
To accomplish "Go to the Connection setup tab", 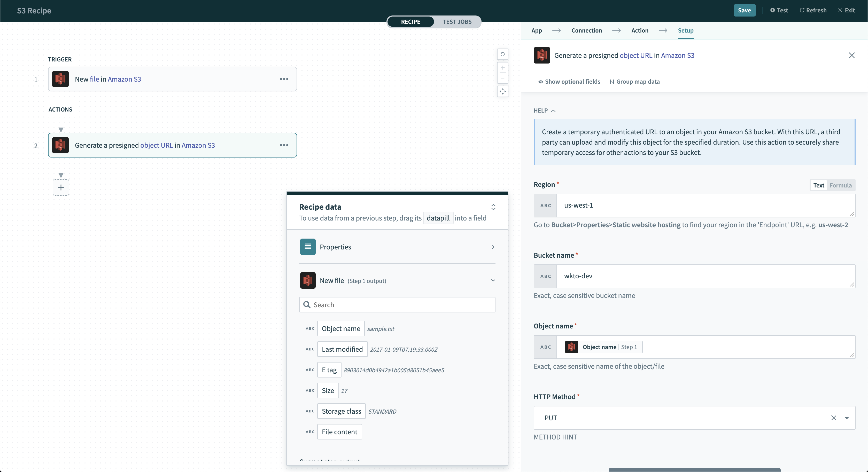I will (x=586, y=30).
